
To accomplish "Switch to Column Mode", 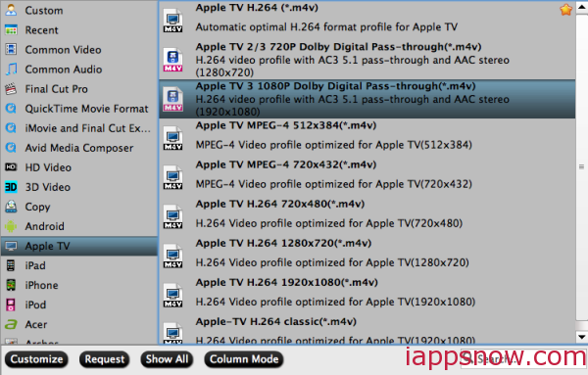I will [244, 359].
